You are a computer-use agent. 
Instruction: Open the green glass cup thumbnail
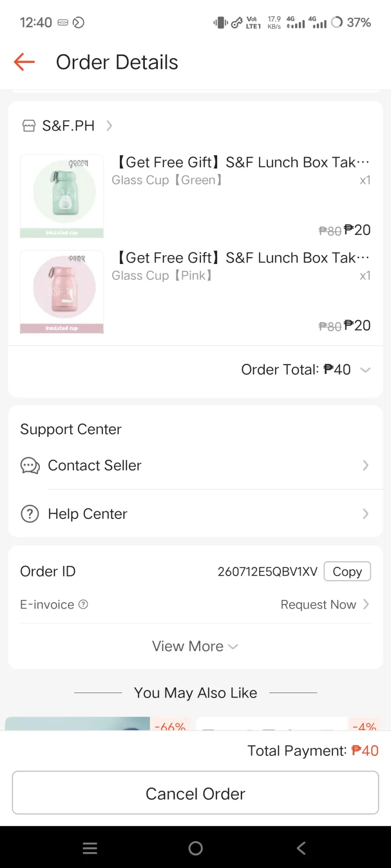click(x=62, y=196)
